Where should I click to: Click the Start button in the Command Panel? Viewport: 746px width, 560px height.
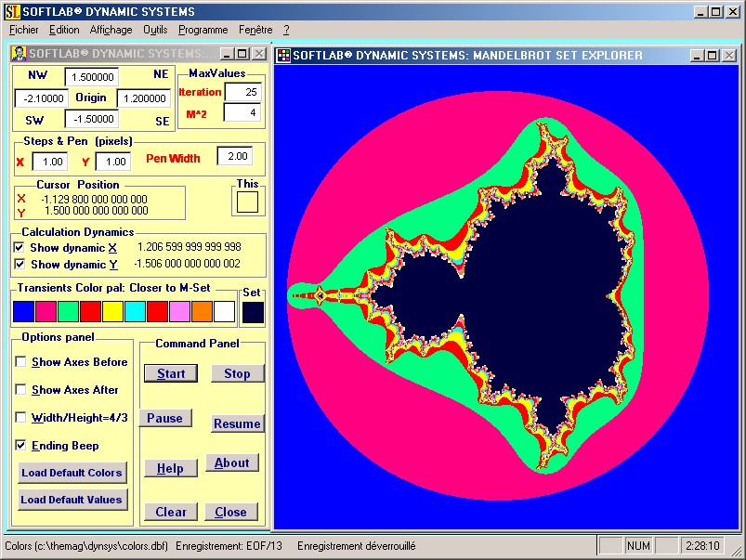tap(171, 373)
